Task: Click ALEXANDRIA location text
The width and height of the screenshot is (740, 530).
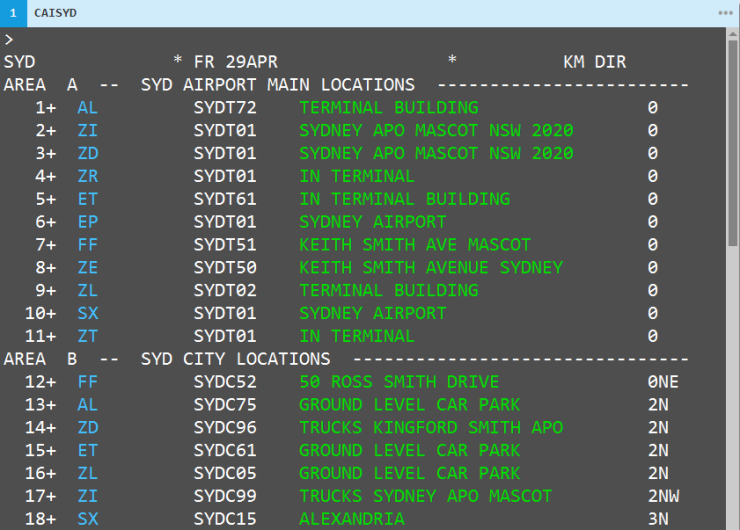Action: (352, 519)
